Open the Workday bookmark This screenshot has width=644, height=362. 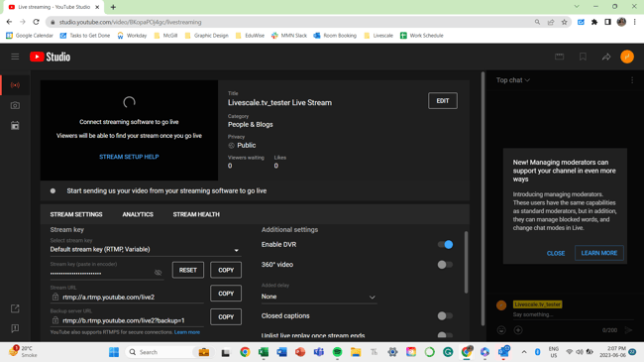(x=132, y=36)
